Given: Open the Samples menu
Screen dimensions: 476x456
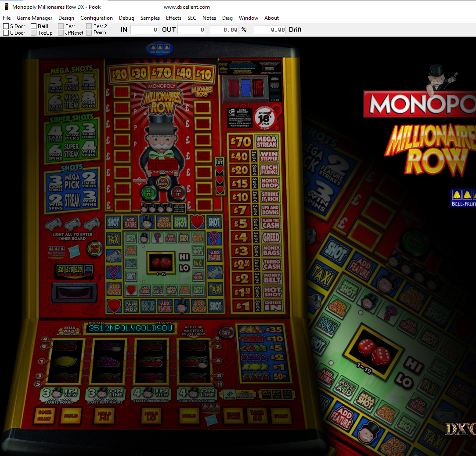Looking at the screenshot, I should (x=150, y=18).
